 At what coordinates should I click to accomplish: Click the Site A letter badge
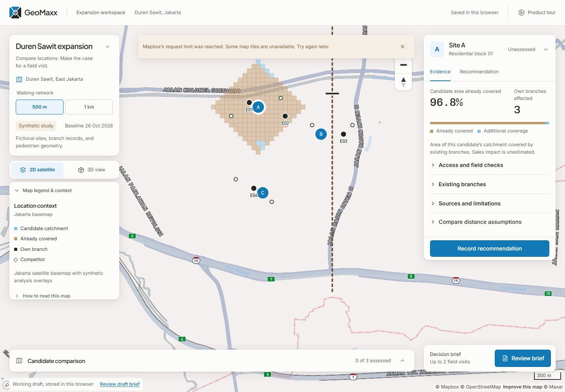pyautogui.click(x=437, y=49)
